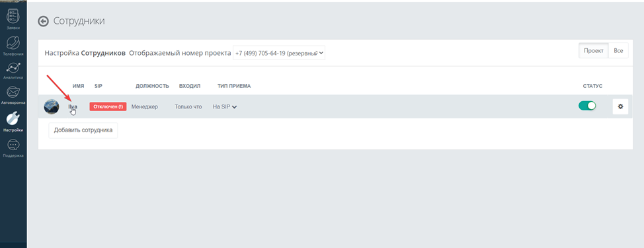Screen dimensions: 644x248
Task: Expand the На SIP reception type dropdown
Action: point(225,106)
